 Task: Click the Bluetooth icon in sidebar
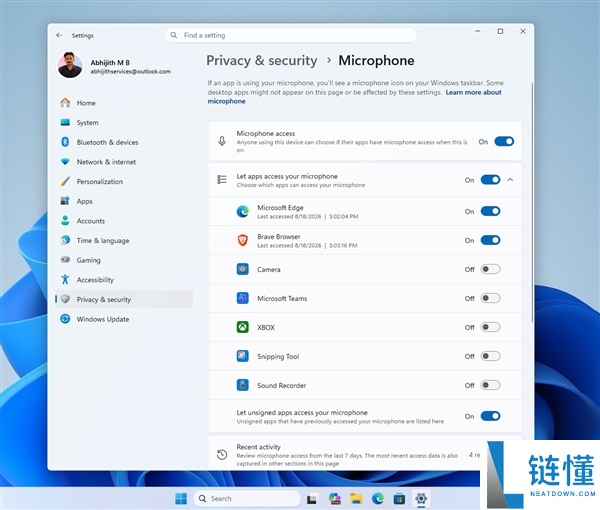point(65,142)
